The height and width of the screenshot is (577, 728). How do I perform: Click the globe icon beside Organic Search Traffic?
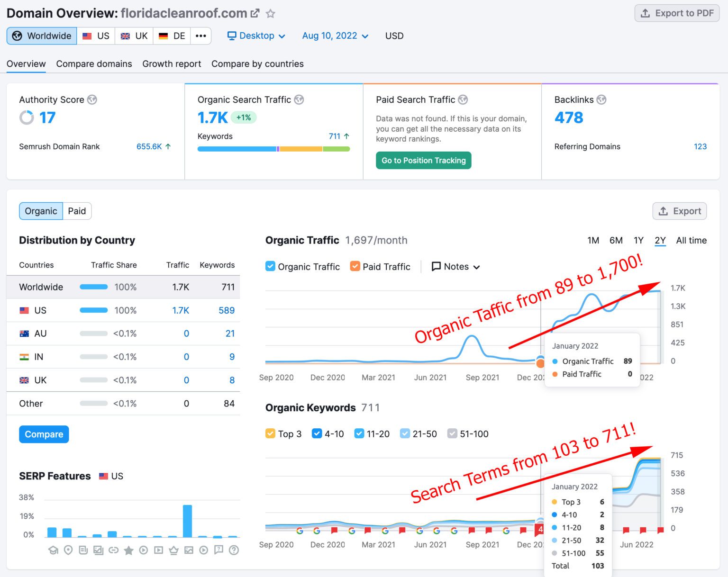click(x=299, y=99)
